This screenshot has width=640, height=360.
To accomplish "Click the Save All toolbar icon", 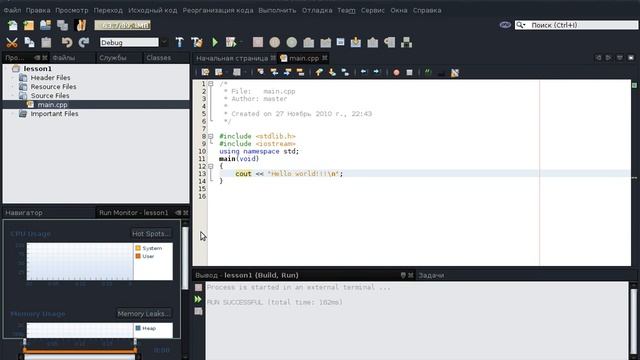I will click(x=62, y=25).
